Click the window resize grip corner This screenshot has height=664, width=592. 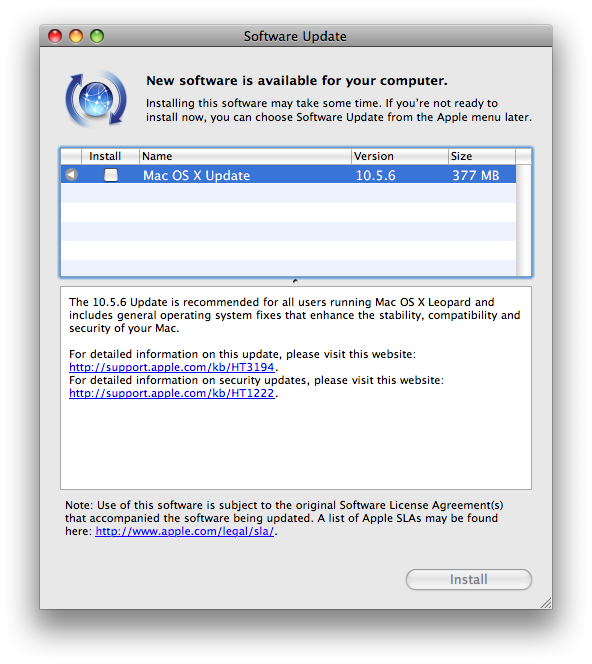coord(546,603)
